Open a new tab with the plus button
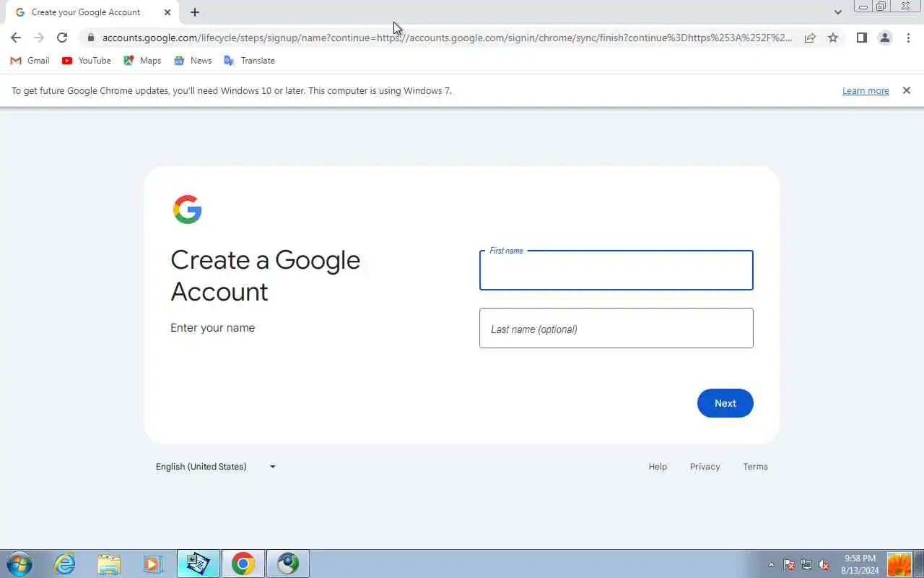Screen dimensions: 924x578 click(x=195, y=12)
